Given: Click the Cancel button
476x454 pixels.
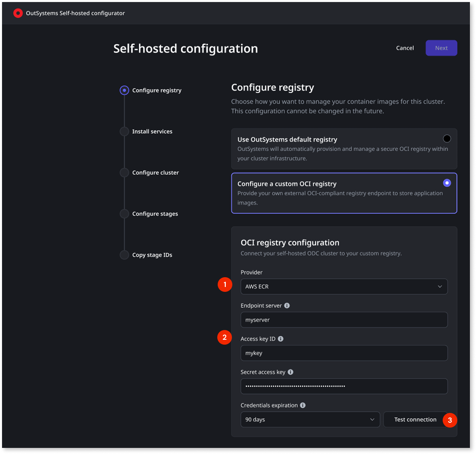Looking at the screenshot, I should (405, 48).
